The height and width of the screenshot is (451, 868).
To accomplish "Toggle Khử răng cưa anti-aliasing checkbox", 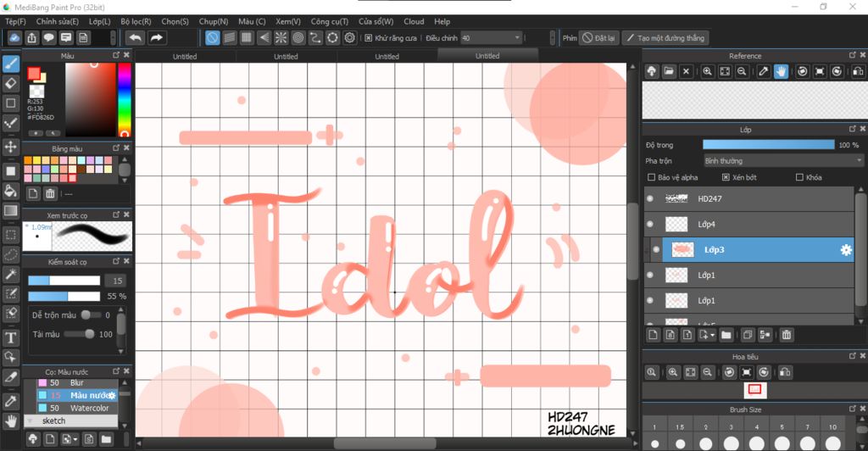I will point(369,38).
